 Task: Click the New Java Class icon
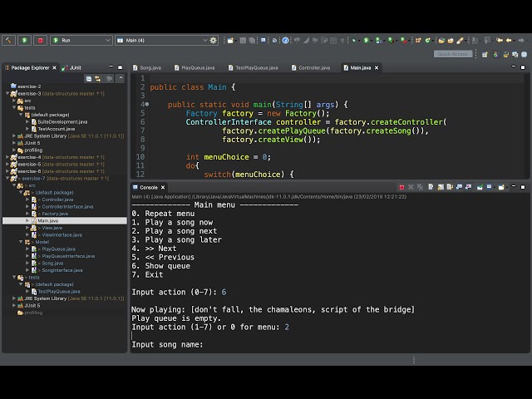(428, 41)
